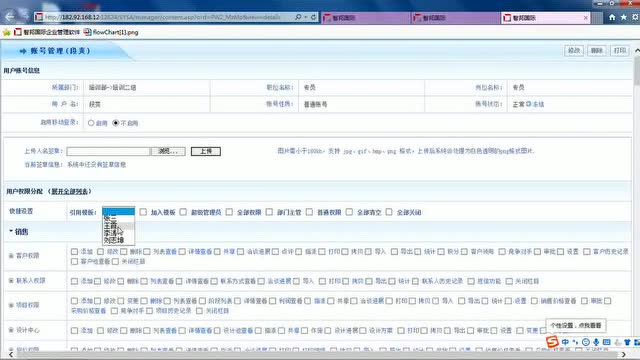The width and height of the screenshot is (640, 360).
Task: Refresh the page with the reload icon
Action: tap(313, 17)
